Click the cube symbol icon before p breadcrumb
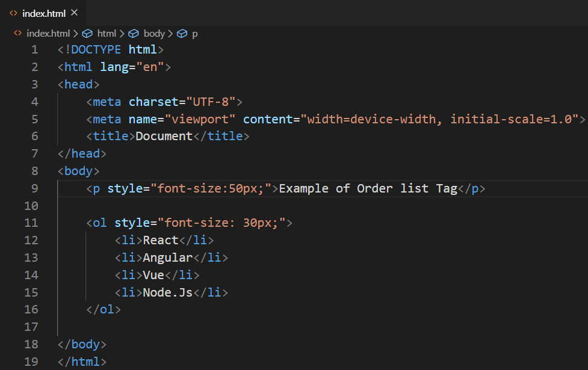Viewport: 588px width, 370px height. coord(182,34)
